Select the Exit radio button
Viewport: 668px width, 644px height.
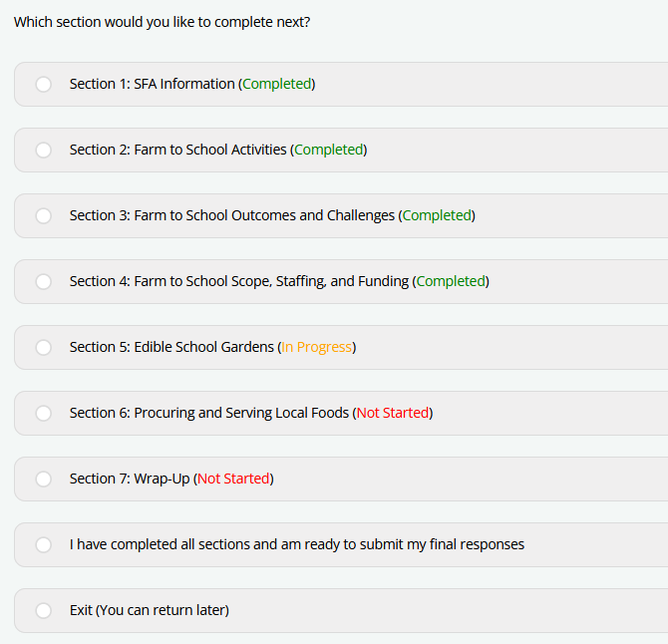44,611
